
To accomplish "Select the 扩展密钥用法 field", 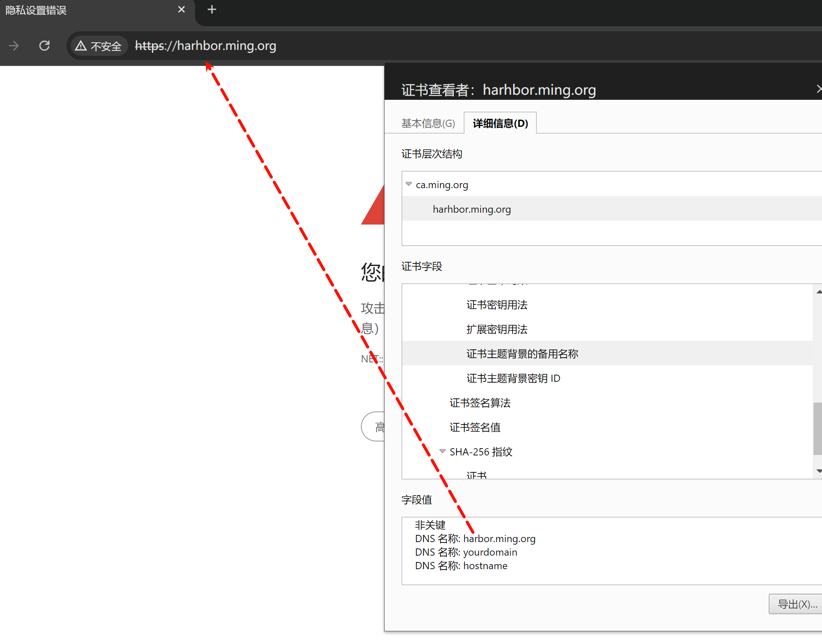I will (x=497, y=329).
